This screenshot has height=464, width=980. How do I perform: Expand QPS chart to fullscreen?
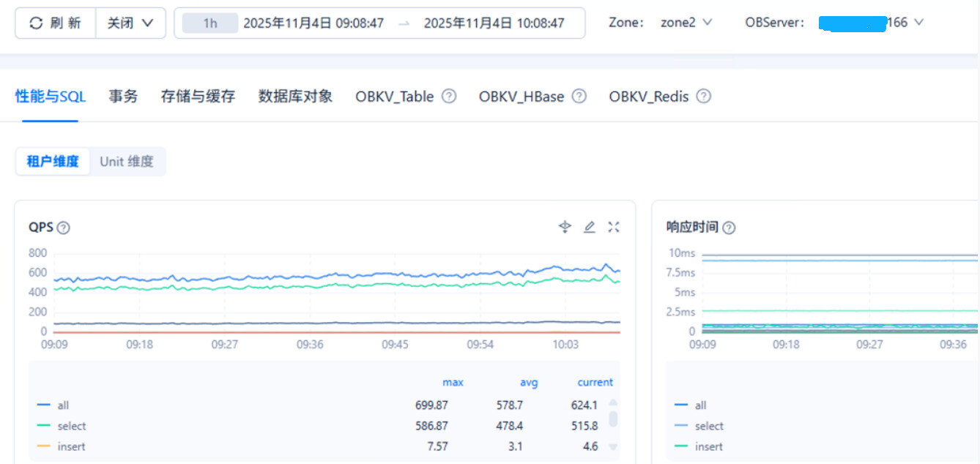(x=614, y=227)
